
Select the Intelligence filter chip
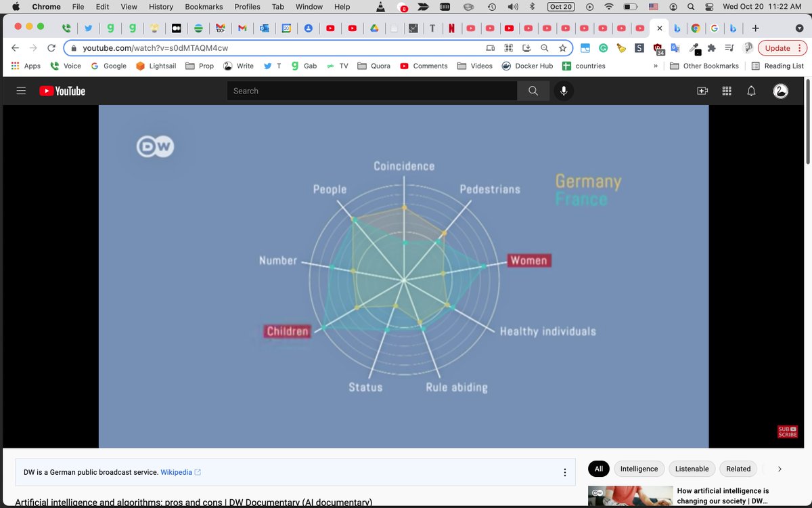tap(639, 469)
